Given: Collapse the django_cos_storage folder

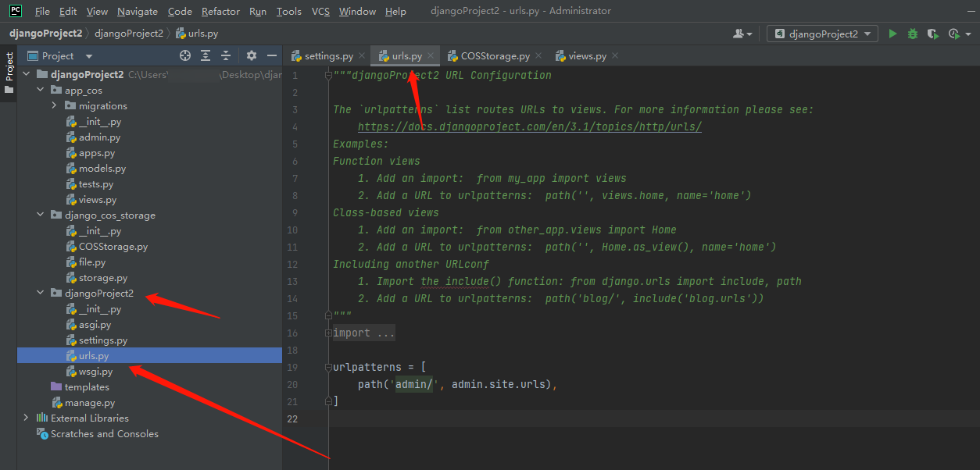Looking at the screenshot, I should pos(41,215).
